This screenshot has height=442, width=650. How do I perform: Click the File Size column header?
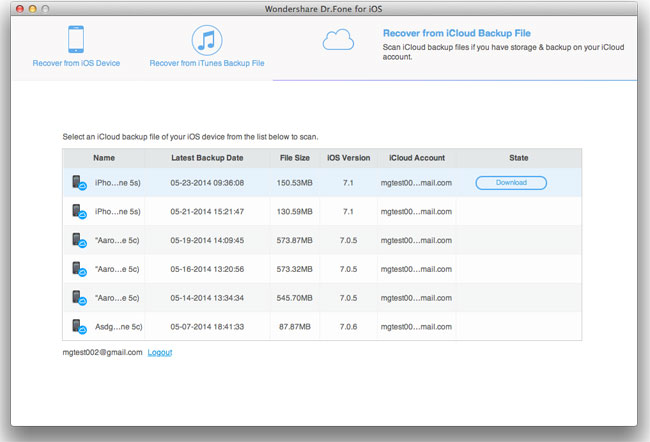pos(295,158)
